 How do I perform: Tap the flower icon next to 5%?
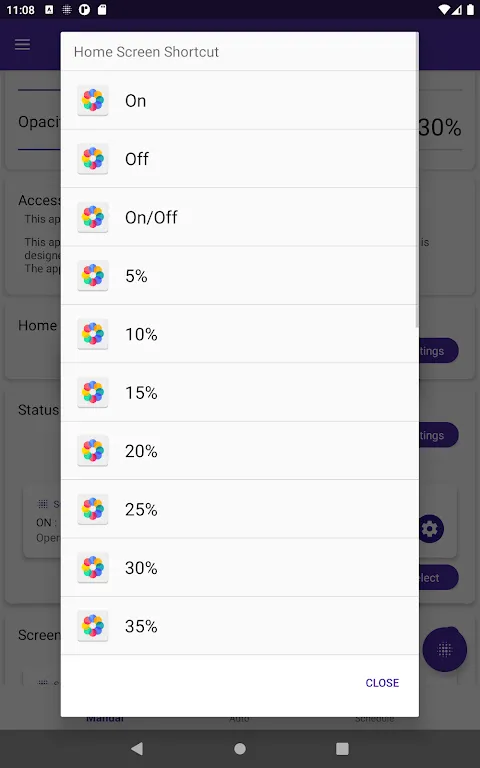93,275
